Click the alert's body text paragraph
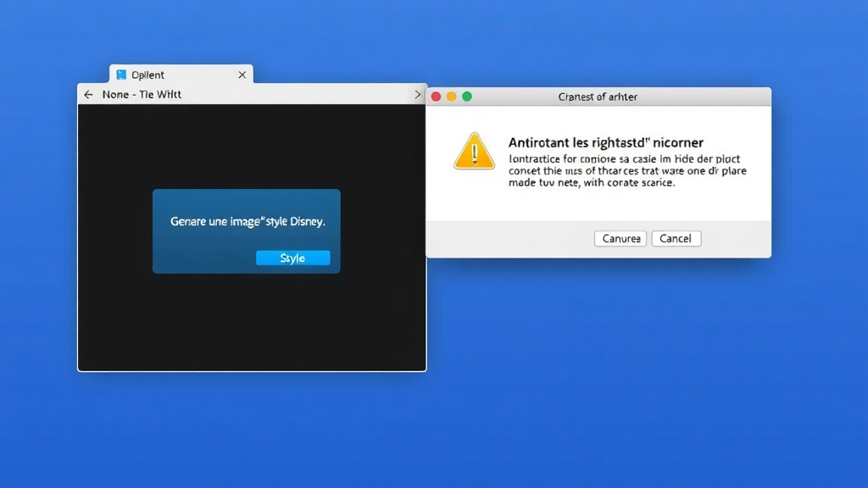The image size is (868, 488). (x=627, y=171)
